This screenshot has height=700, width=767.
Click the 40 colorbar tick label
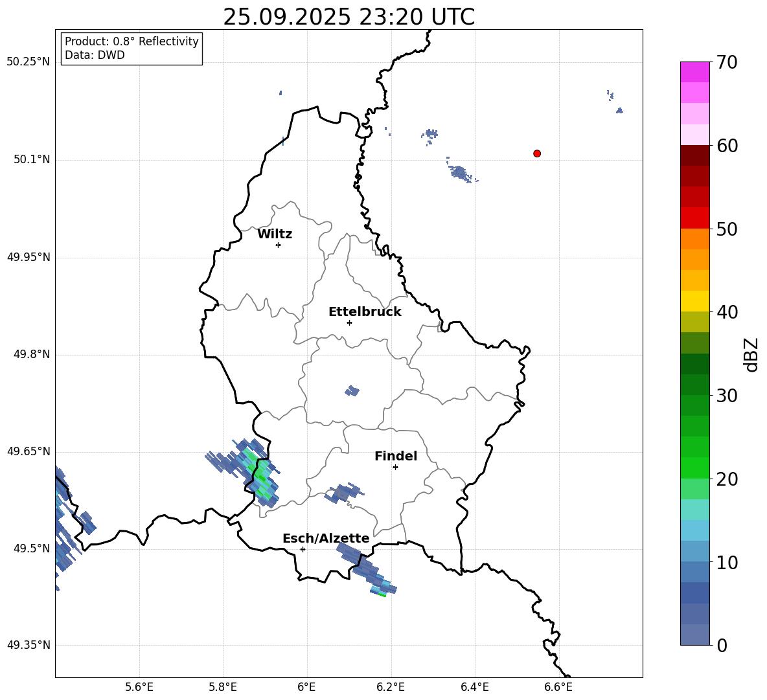click(x=727, y=312)
